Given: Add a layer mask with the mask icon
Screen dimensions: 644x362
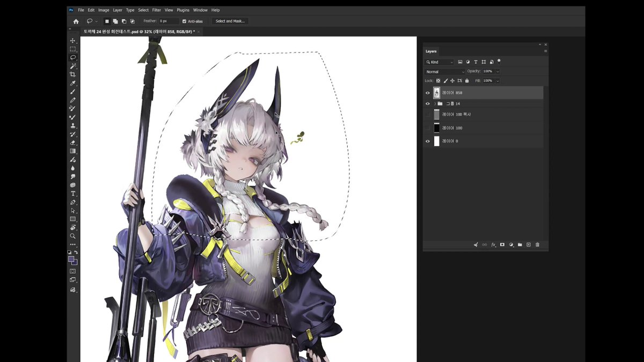Looking at the screenshot, I should [x=502, y=245].
